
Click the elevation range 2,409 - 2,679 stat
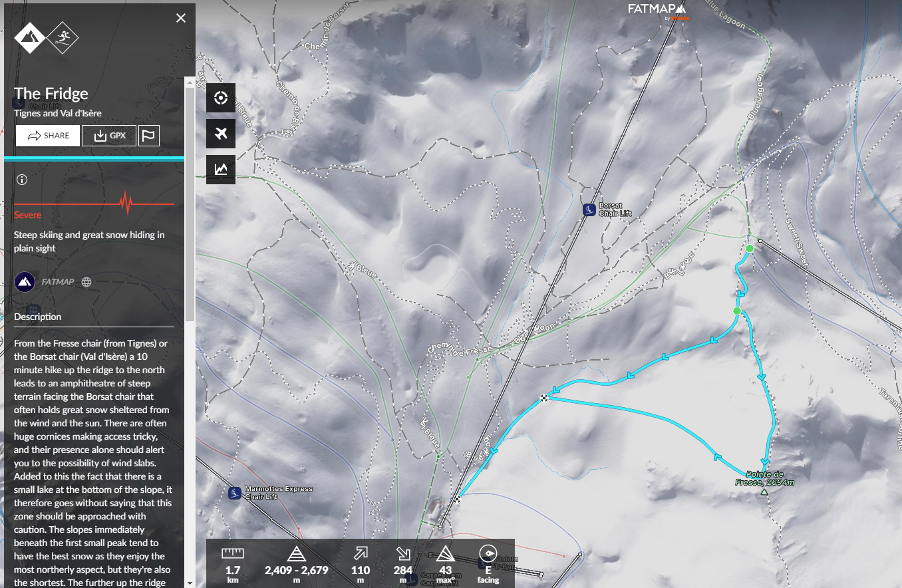[x=297, y=563]
